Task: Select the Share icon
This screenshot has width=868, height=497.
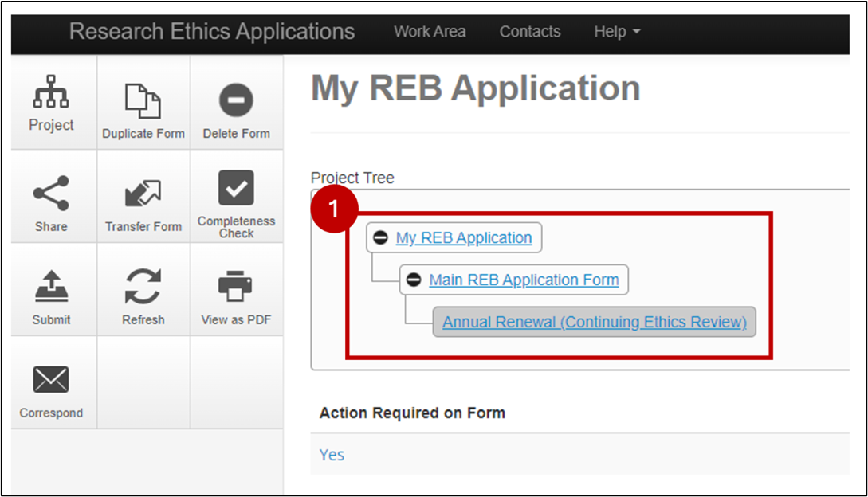Action: (x=51, y=194)
